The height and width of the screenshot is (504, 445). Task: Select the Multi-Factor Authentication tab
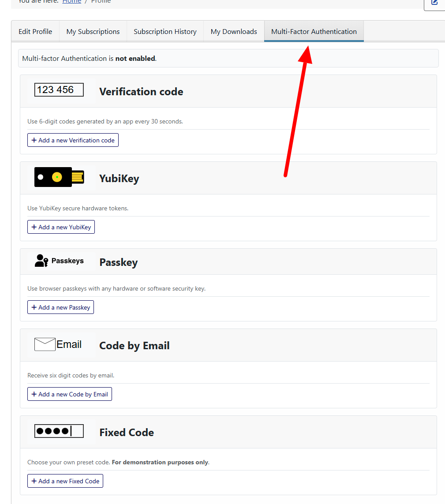pos(314,31)
